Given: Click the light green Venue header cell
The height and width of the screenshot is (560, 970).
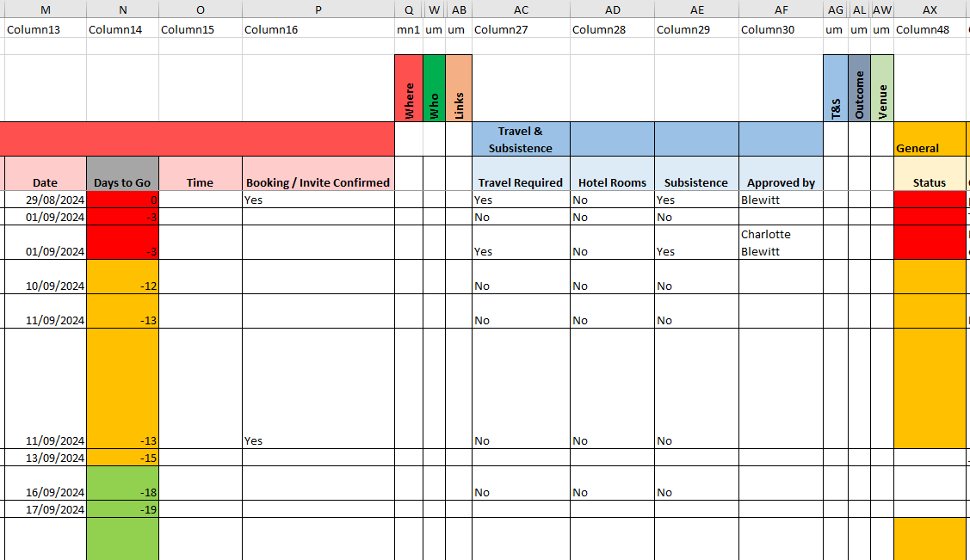Looking at the screenshot, I should 882,88.
